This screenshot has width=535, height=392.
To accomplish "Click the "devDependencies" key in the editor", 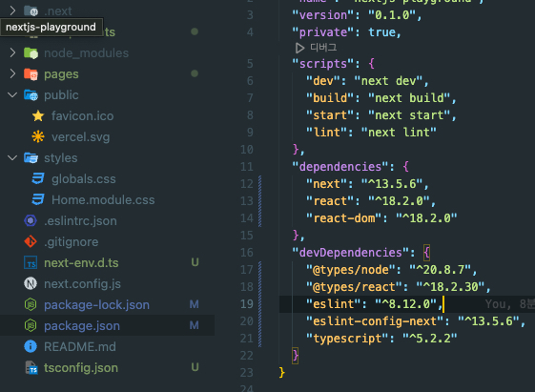I will point(350,253).
